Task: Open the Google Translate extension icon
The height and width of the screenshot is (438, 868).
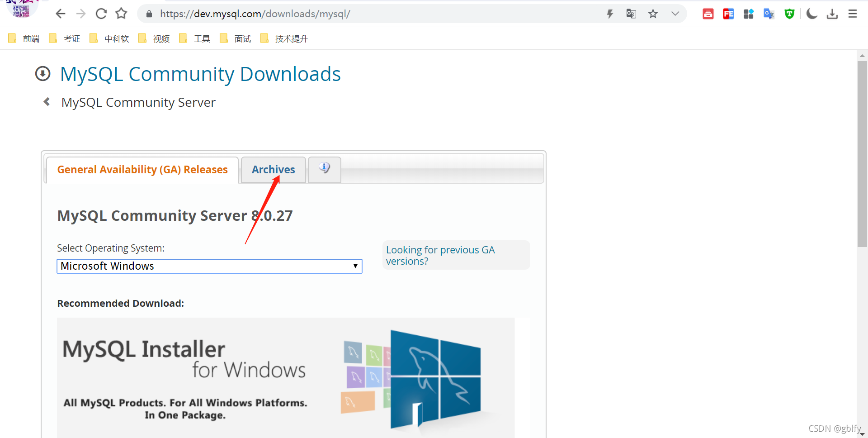Action: tap(769, 14)
